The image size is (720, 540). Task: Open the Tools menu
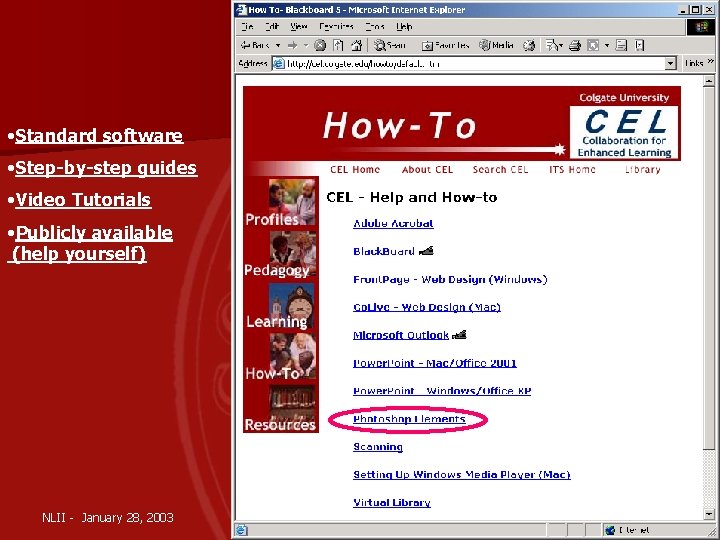click(375, 27)
